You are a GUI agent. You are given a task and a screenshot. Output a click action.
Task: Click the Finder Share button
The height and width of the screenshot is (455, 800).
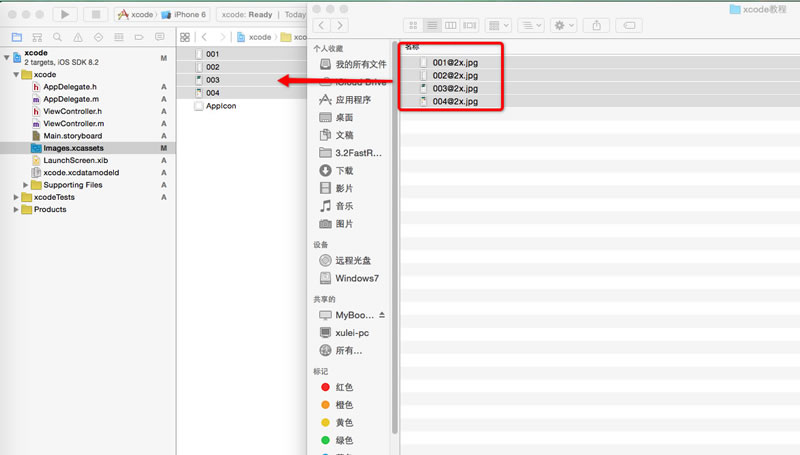coord(596,25)
